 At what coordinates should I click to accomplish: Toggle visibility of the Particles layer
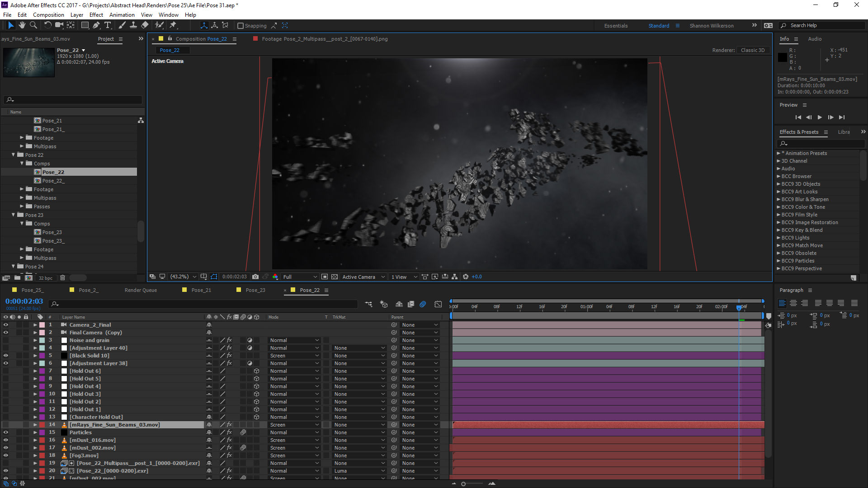coord(6,432)
